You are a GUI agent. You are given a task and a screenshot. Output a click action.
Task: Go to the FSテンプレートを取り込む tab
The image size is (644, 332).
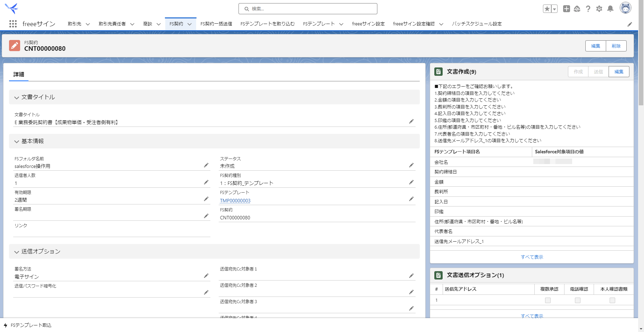[x=268, y=24]
